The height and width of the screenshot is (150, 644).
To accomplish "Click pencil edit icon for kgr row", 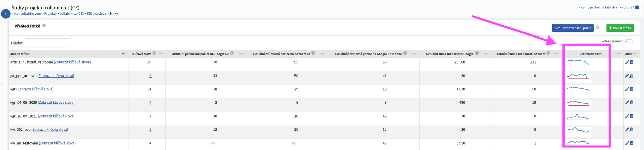I will (627, 89).
